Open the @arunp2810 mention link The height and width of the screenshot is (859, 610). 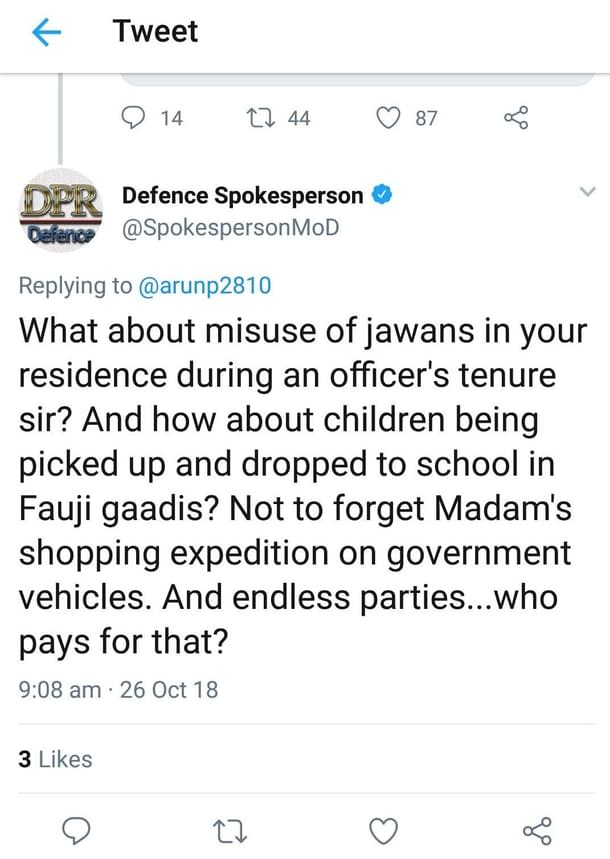pyautogui.click(x=204, y=285)
